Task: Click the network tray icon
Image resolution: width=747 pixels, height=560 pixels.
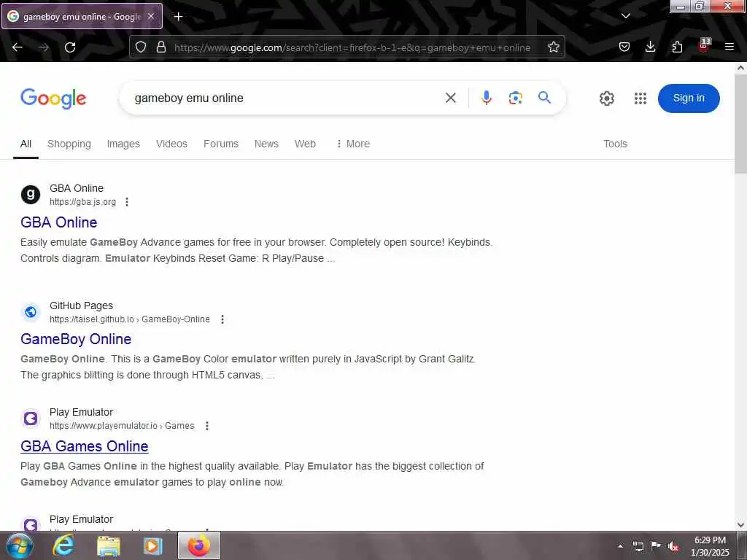Action: click(x=638, y=546)
